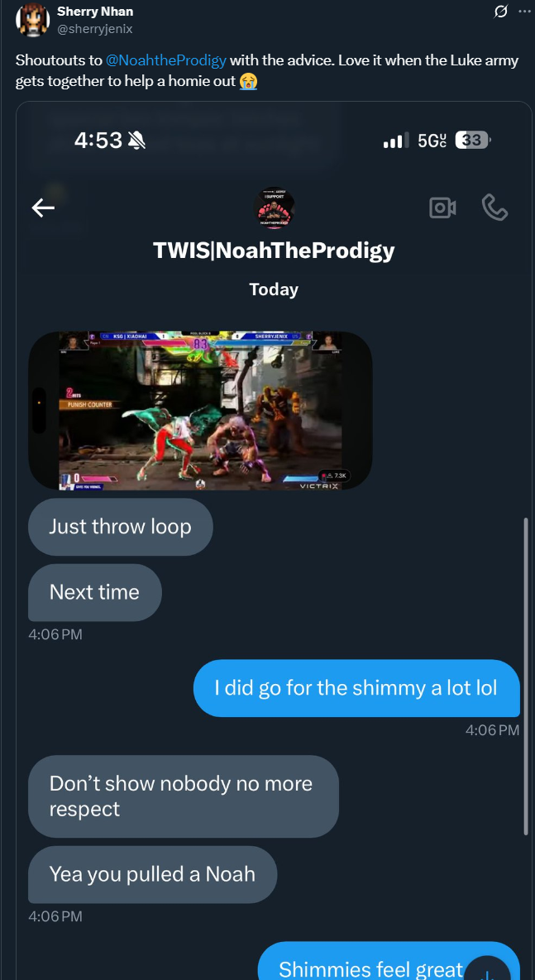535x980 pixels.
Task: Open NoahTheProdigy chat avatar
Action: pyautogui.click(x=274, y=208)
